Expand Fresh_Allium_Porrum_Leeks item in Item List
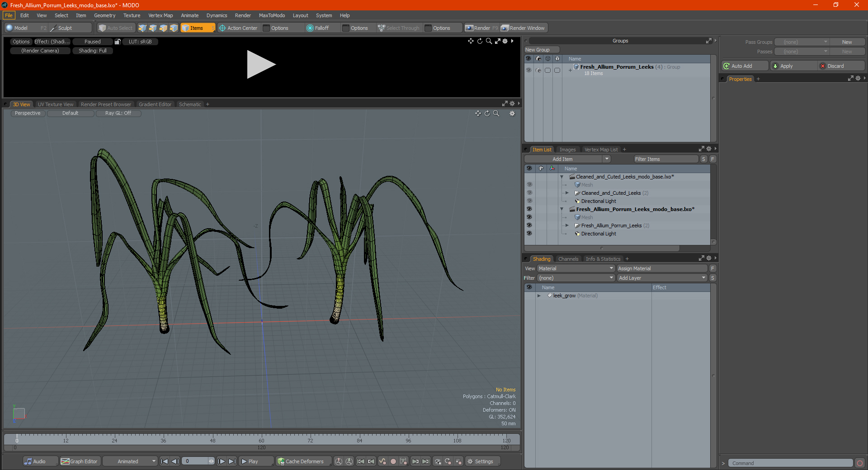 (567, 226)
